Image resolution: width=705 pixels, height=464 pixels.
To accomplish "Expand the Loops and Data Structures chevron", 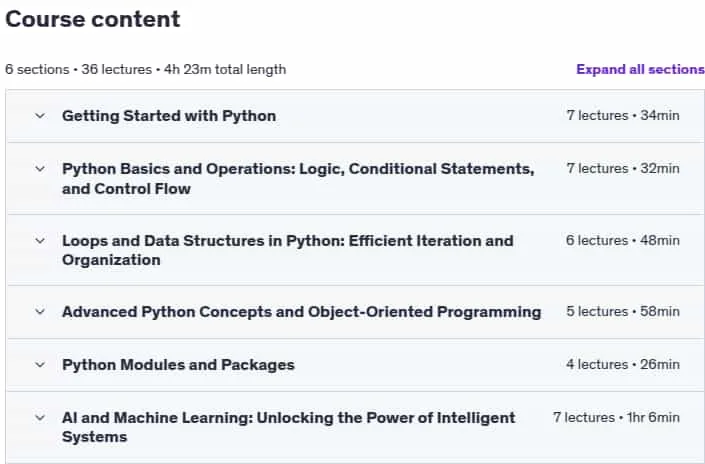I will point(40,241).
